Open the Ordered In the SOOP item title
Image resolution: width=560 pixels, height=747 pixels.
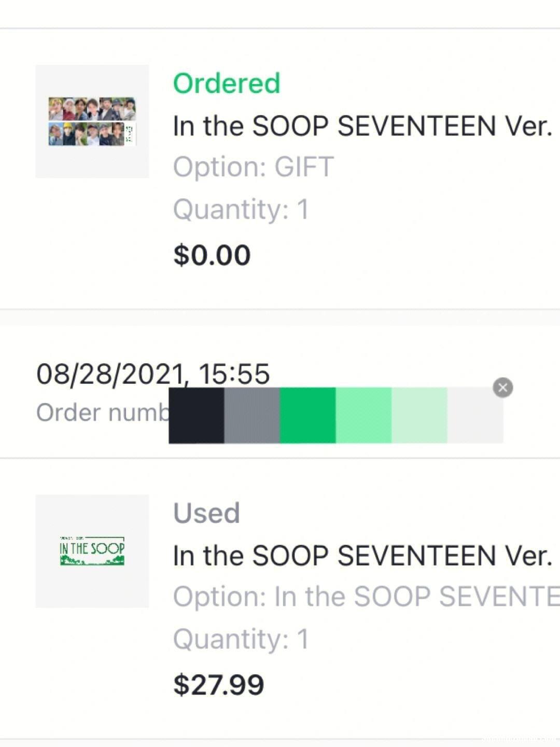(x=362, y=126)
